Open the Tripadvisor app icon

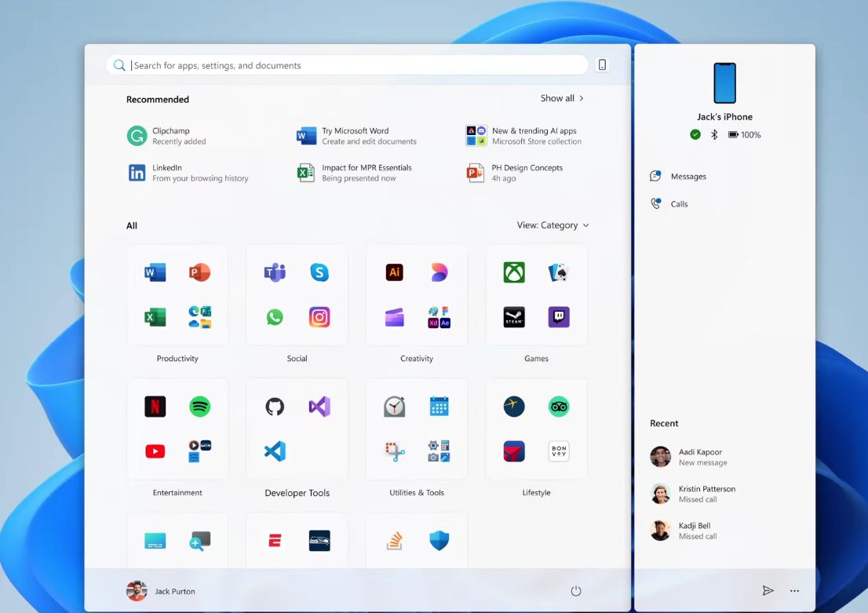coord(559,407)
